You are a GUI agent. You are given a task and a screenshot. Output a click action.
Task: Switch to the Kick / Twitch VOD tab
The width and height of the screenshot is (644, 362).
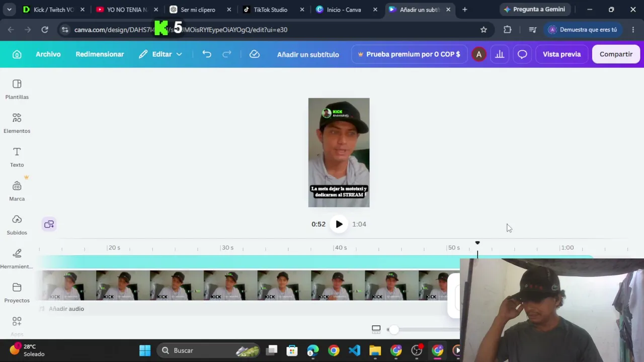pyautogui.click(x=53, y=10)
